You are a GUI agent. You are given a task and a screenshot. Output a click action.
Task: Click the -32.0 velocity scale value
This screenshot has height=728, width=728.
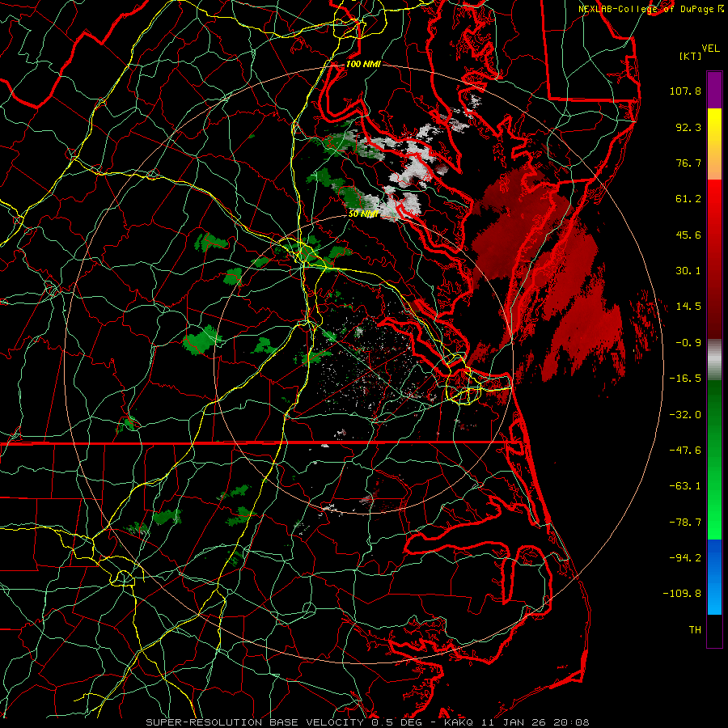tap(685, 415)
